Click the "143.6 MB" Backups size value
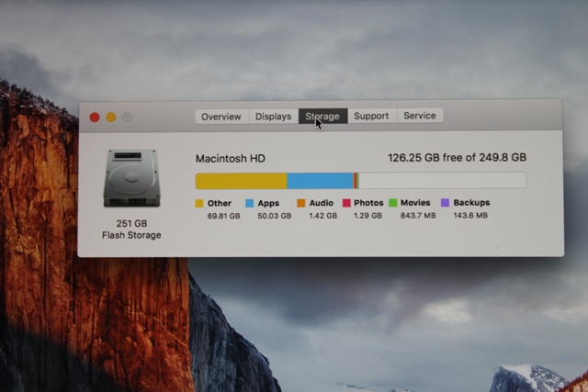The height and width of the screenshot is (392, 588). coord(470,215)
